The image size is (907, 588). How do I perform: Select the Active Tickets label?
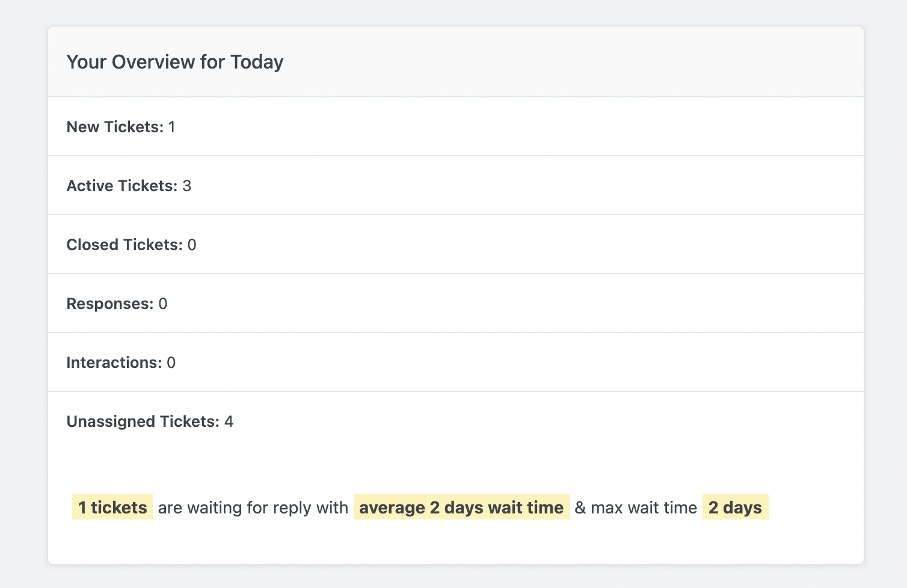pos(121,186)
